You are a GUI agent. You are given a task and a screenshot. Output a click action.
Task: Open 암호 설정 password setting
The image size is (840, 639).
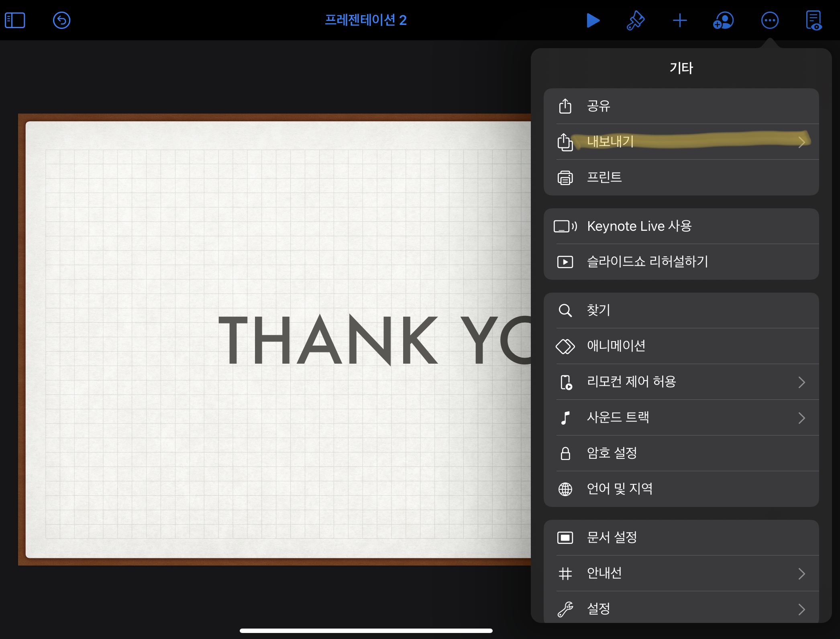pos(681,453)
